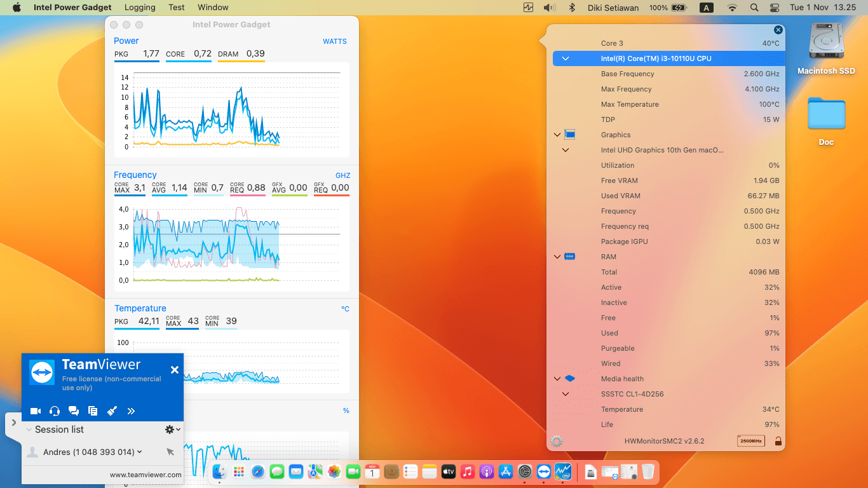
Task: Open the Test menu
Action: [177, 8]
